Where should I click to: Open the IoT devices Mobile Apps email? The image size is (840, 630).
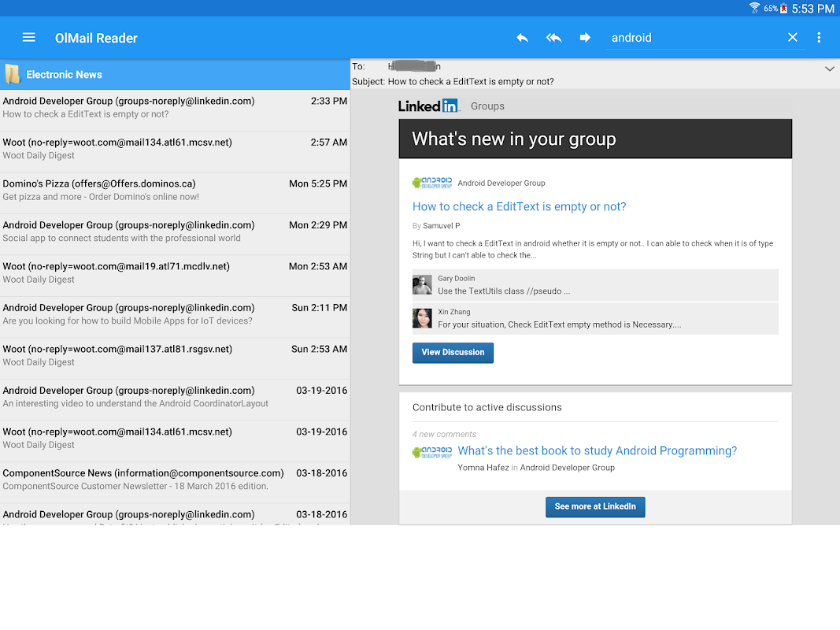[x=176, y=317]
